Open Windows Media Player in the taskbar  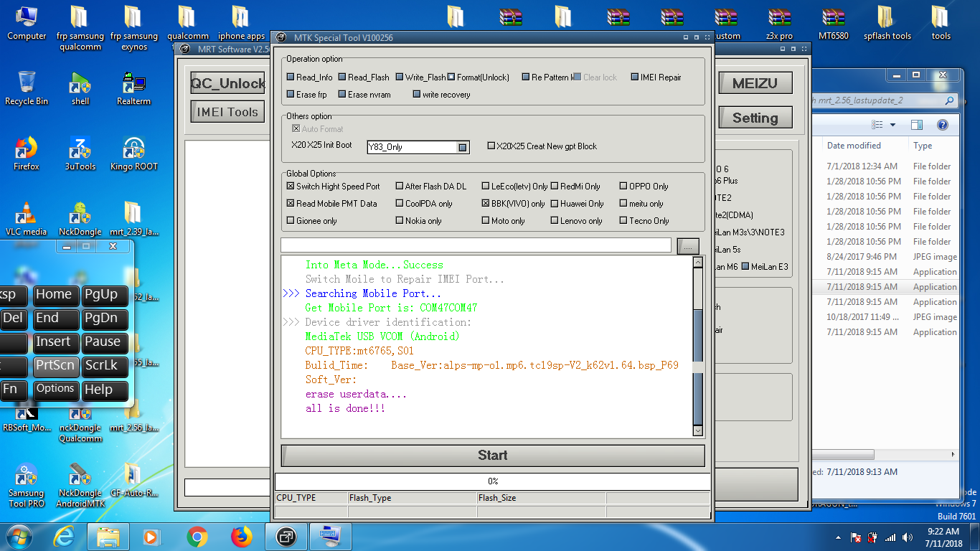[x=151, y=537]
